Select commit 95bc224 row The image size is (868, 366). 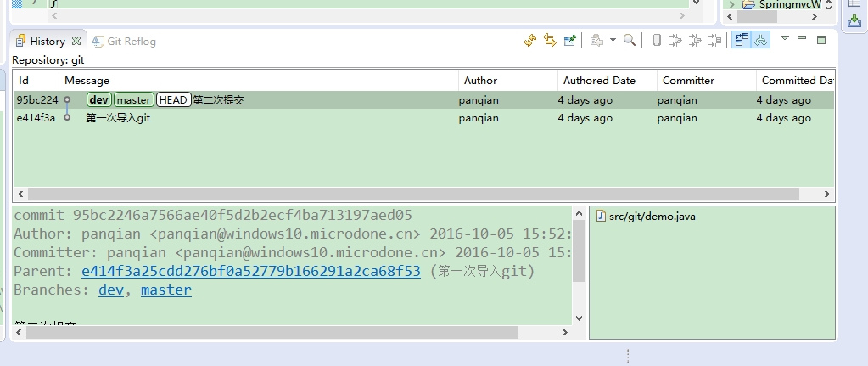click(423, 100)
